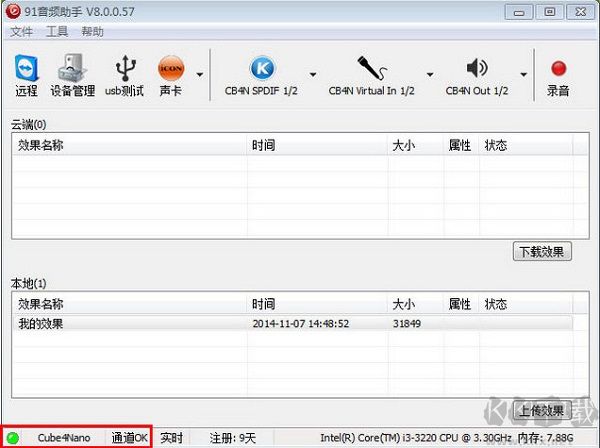The width and height of the screenshot is (600, 448).
Task: Click the 下载效果 button
Action: 542,251
